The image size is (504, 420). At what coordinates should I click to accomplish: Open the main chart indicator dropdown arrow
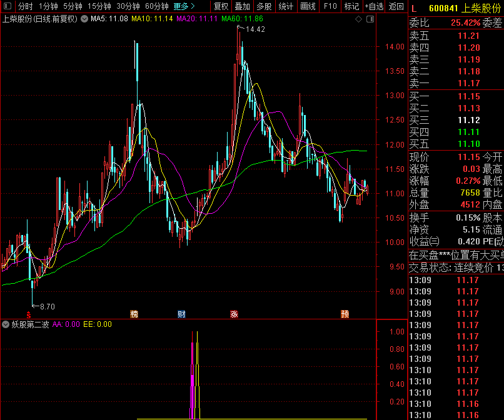point(84,19)
